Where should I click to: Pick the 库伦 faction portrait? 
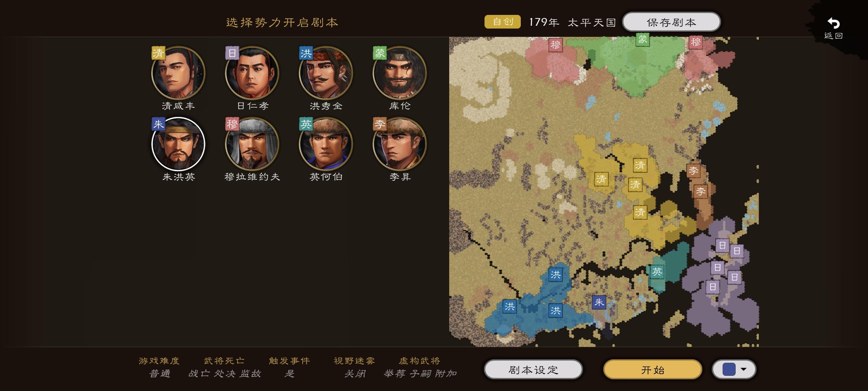point(400,73)
